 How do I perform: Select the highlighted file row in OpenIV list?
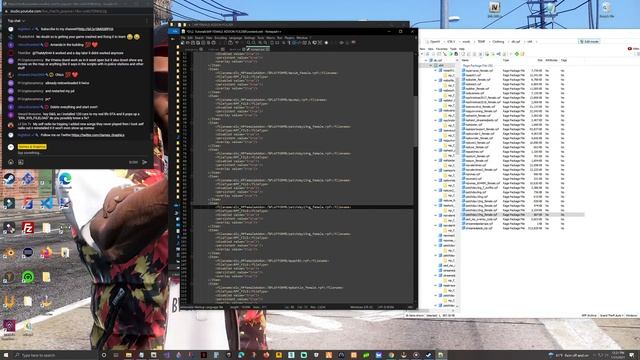[x=522, y=214]
